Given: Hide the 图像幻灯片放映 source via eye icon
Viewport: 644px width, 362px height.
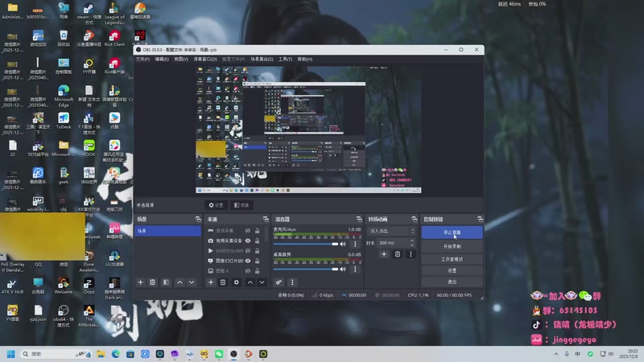Looking at the screenshot, I should pyautogui.click(x=248, y=261).
